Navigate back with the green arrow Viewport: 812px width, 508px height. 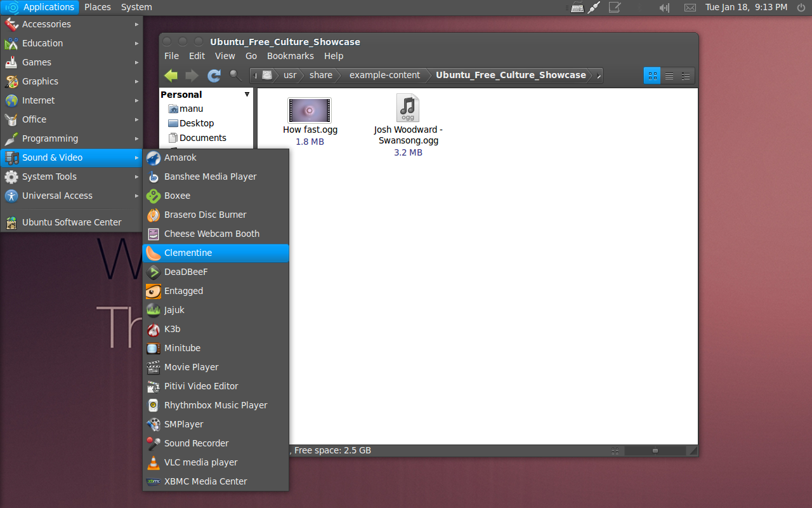click(x=170, y=75)
